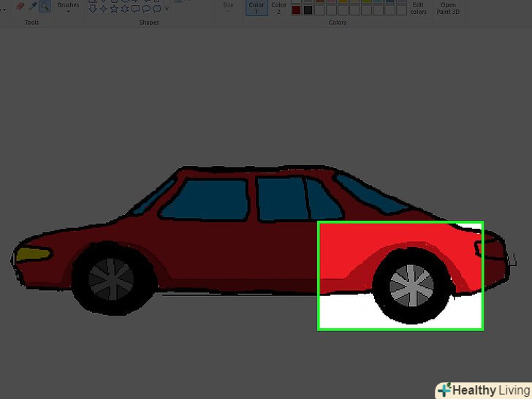Screen dimensions: 532x399
Task: Choose the six-point star shape
Action: tap(124, 9)
